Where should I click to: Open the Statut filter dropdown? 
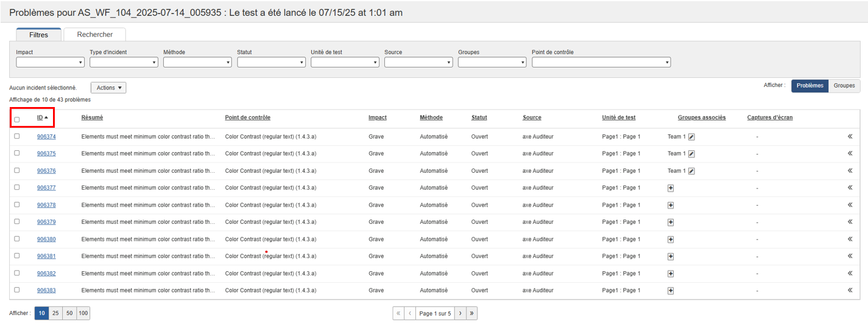pyautogui.click(x=271, y=62)
